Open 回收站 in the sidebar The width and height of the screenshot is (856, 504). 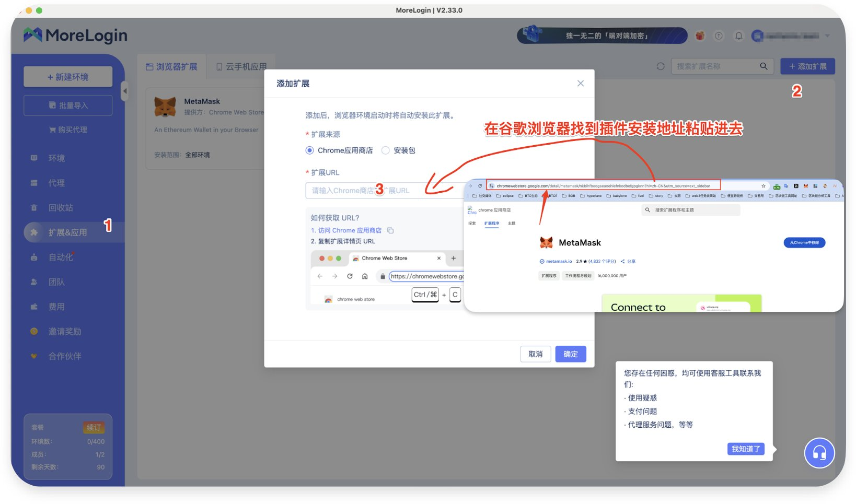(x=61, y=207)
